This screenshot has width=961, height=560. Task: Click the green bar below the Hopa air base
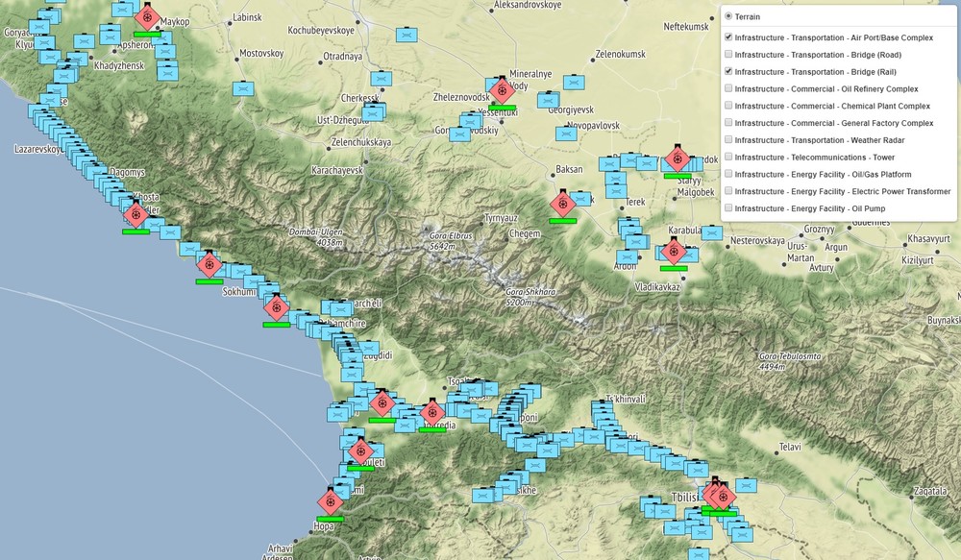click(331, 519)
